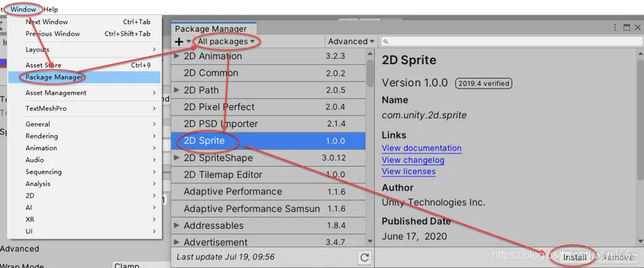
Task: Open View changelog link
Action: pyautogui.click(x=413, y=160)
